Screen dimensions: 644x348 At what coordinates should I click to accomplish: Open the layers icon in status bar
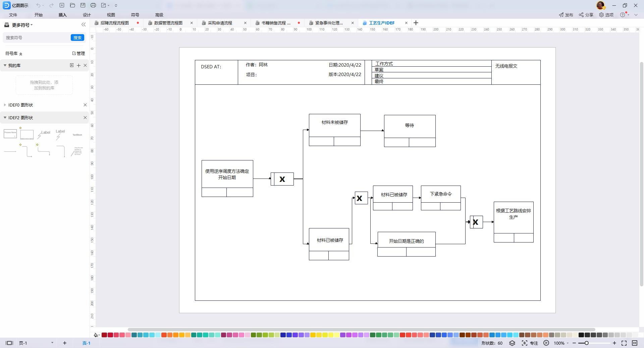click(512, 343)
